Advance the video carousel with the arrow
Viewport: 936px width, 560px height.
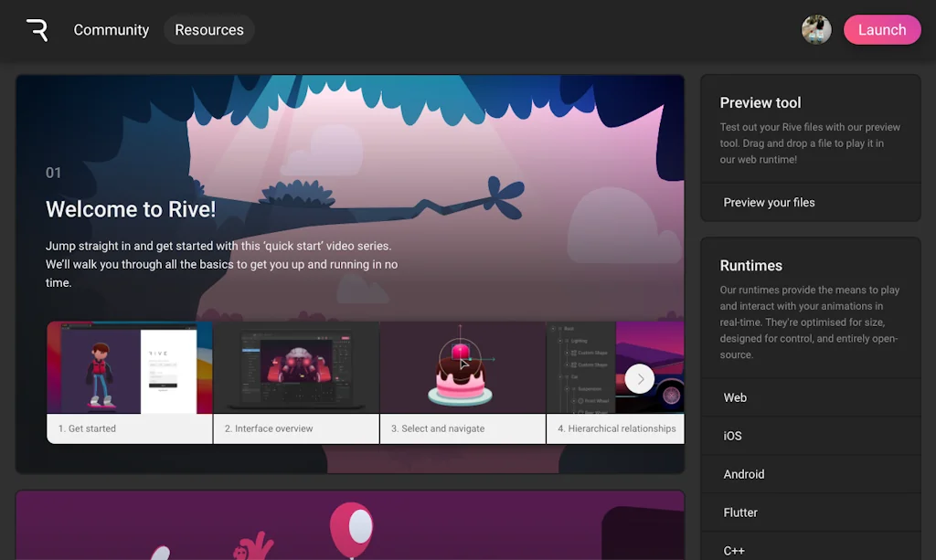[640, 379]
